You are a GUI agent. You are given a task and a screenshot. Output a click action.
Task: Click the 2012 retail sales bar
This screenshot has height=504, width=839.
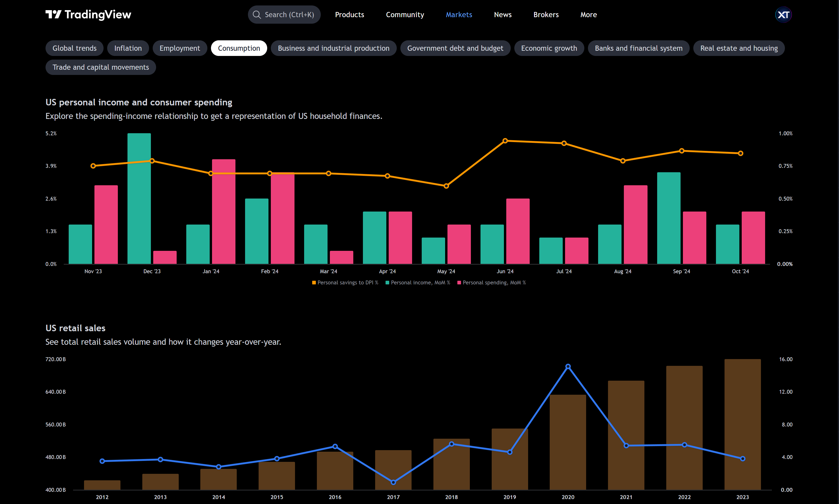click(102, 485)
